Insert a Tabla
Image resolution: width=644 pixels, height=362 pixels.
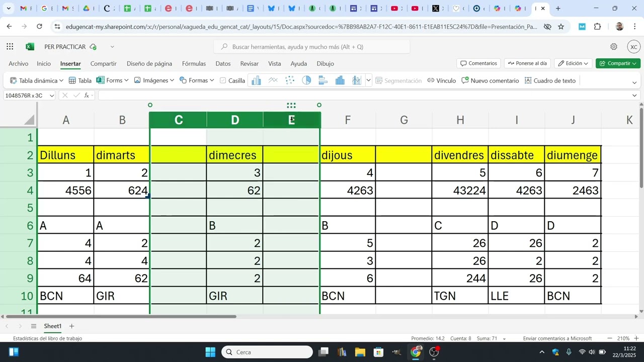[80, 80]
